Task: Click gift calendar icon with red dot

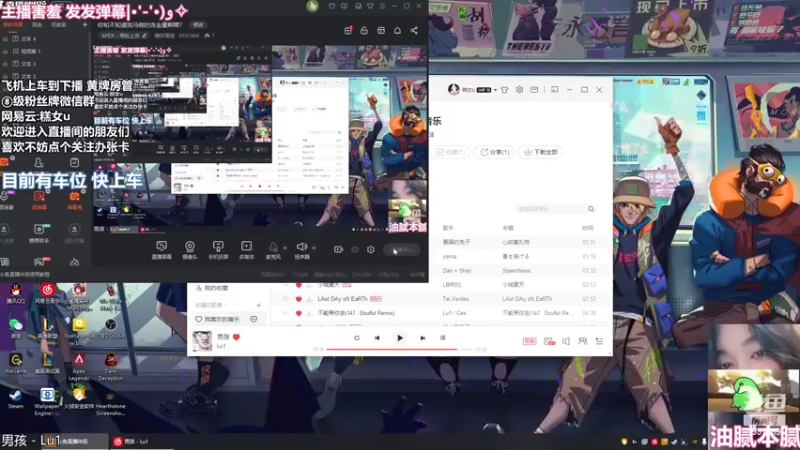Action: (348, 31)
